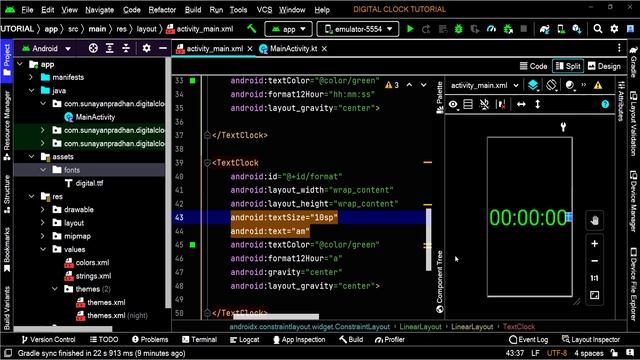The height and width of the screenshot is (360, 640).
Task: Open the Layout Inspector
Action: (591, 340)
